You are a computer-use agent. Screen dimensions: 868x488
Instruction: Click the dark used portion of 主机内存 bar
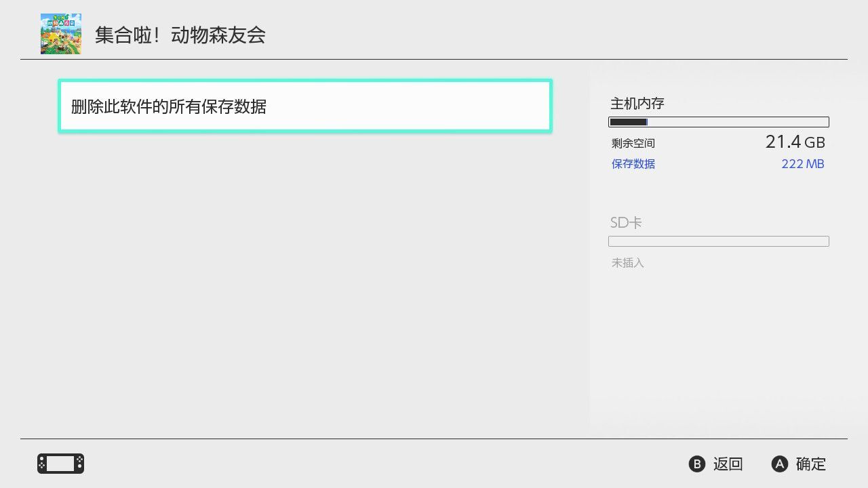(627, 122)
